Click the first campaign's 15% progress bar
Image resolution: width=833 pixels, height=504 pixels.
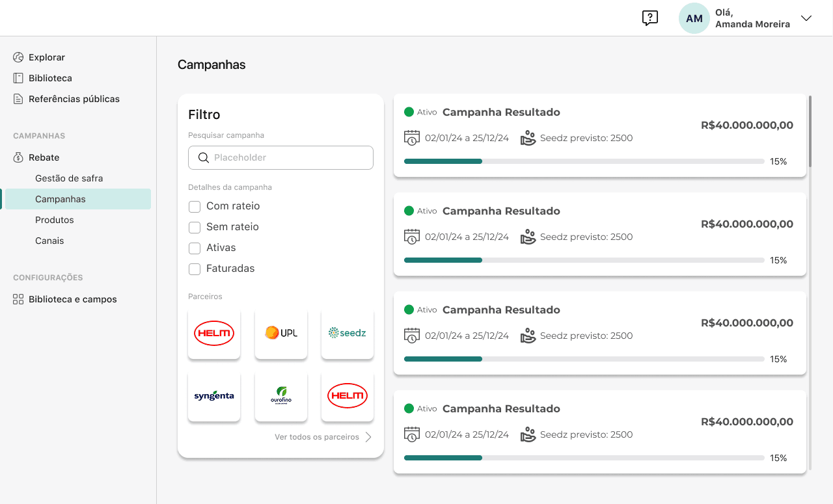pos(584,161)
